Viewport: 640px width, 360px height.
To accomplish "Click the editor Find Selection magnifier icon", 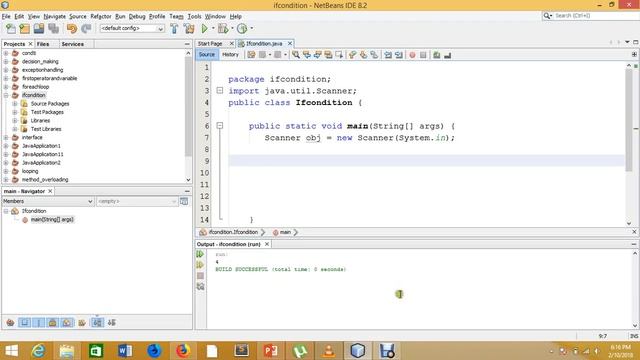I will point(296,55).
